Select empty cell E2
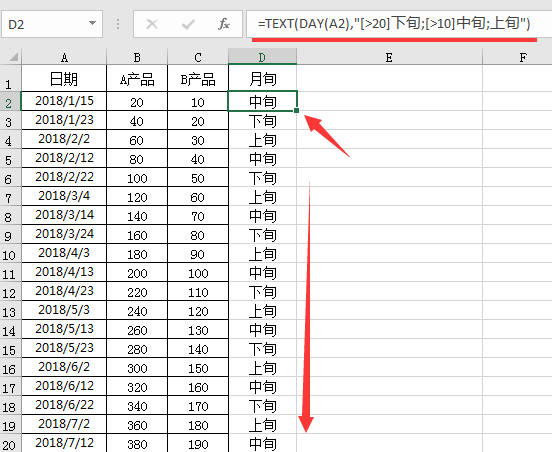Image resolution: width=552 pixels, height=452 pixels. pyautogui.click(x=389, y=101)
